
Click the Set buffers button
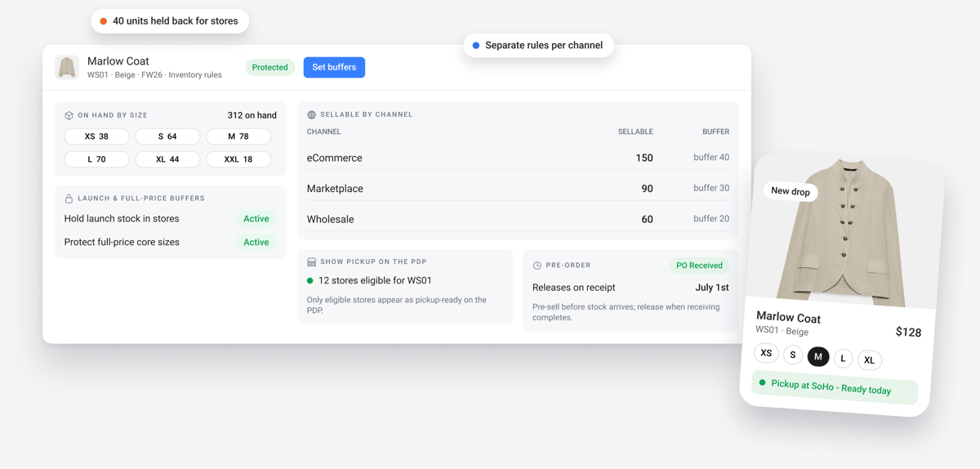pyautogui.click(x=334, y=67)
